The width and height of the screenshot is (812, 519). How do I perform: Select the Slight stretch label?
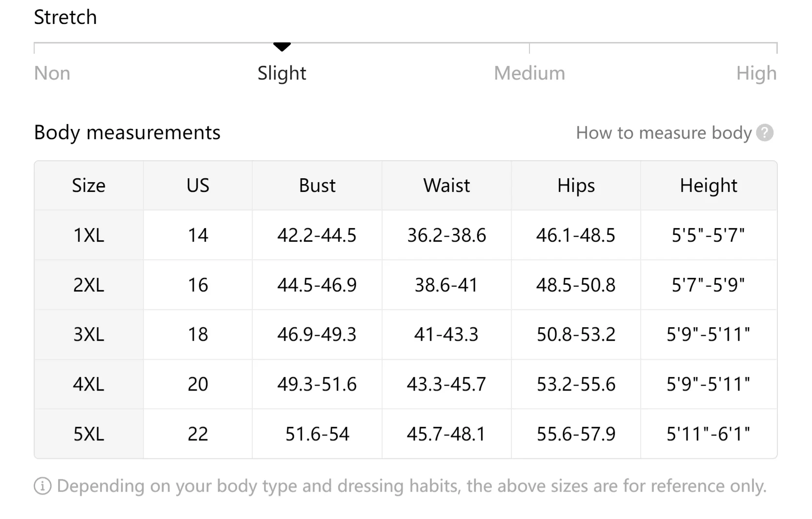(282, 73)
